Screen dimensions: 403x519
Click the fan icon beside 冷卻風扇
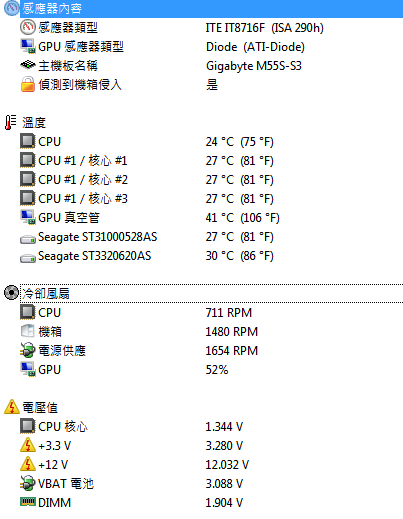pos(12,293)
